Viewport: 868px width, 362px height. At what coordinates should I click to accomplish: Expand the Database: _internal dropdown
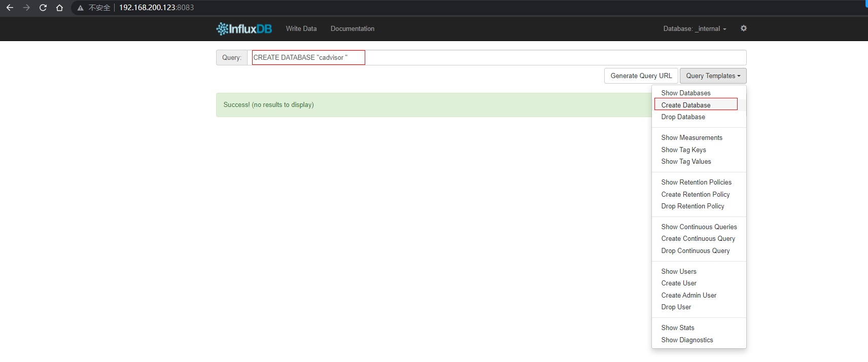coord(695,29)
